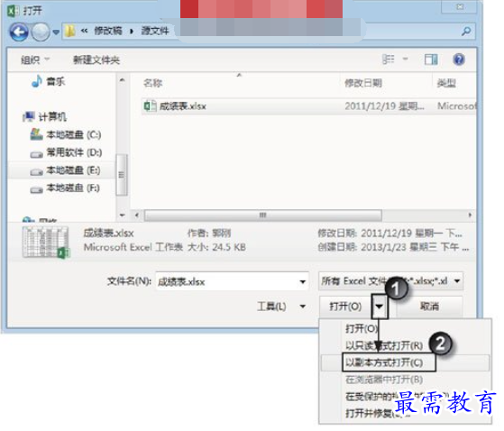
Task: Click navigation pane scroll down arrow
Action: (x=122, y=215)
